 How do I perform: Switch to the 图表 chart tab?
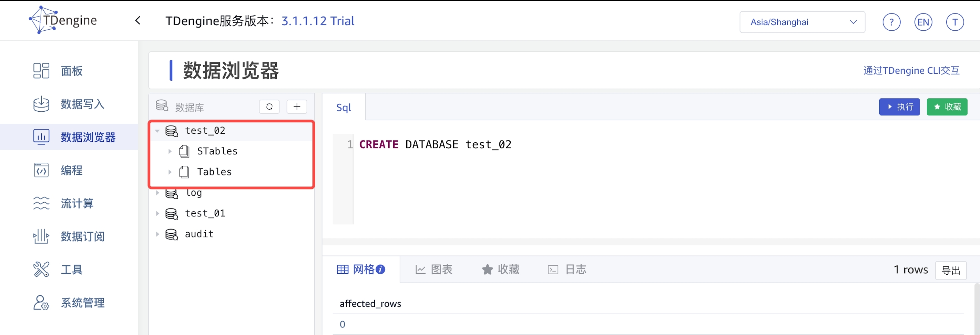pyautogui.click(x=434, y=270)
